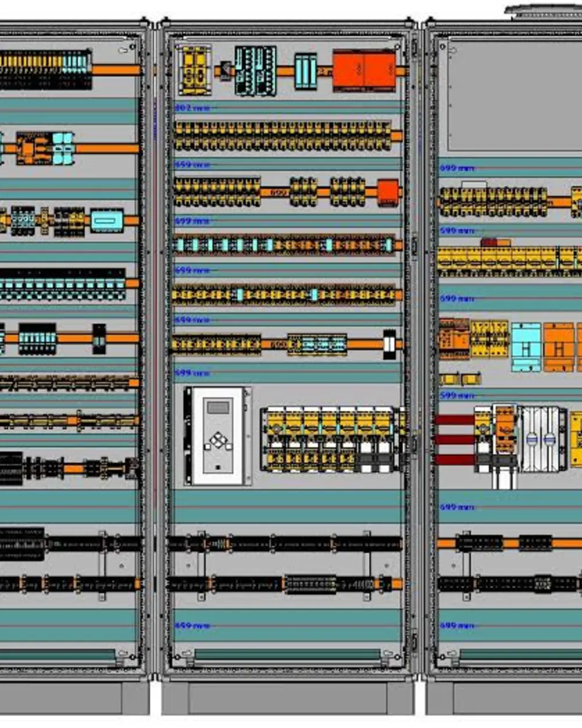Select the wide cyan module in left cabinet third row
Viewport: 582px width, 728px height.
pos(107,221)
